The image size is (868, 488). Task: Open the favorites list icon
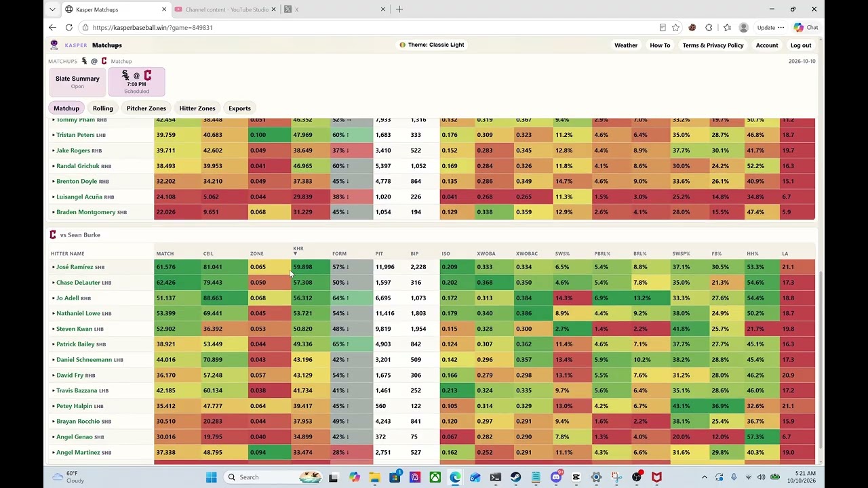pos(727,28)
